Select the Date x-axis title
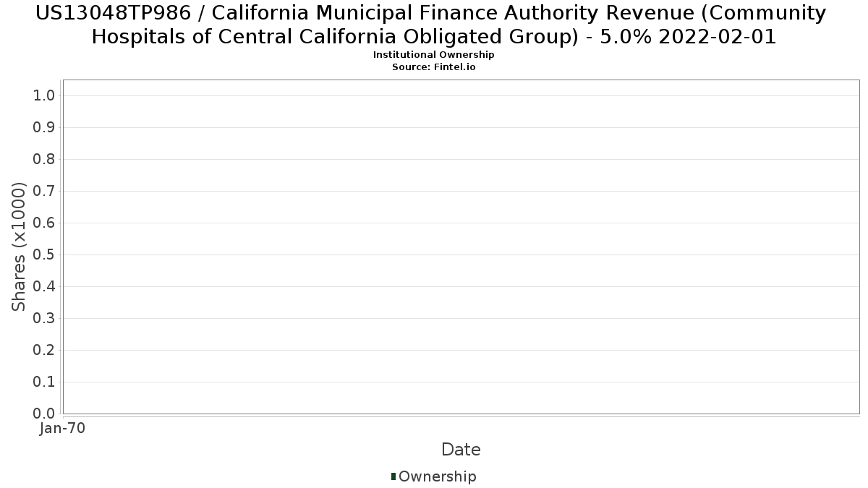 tap(461, 450)
